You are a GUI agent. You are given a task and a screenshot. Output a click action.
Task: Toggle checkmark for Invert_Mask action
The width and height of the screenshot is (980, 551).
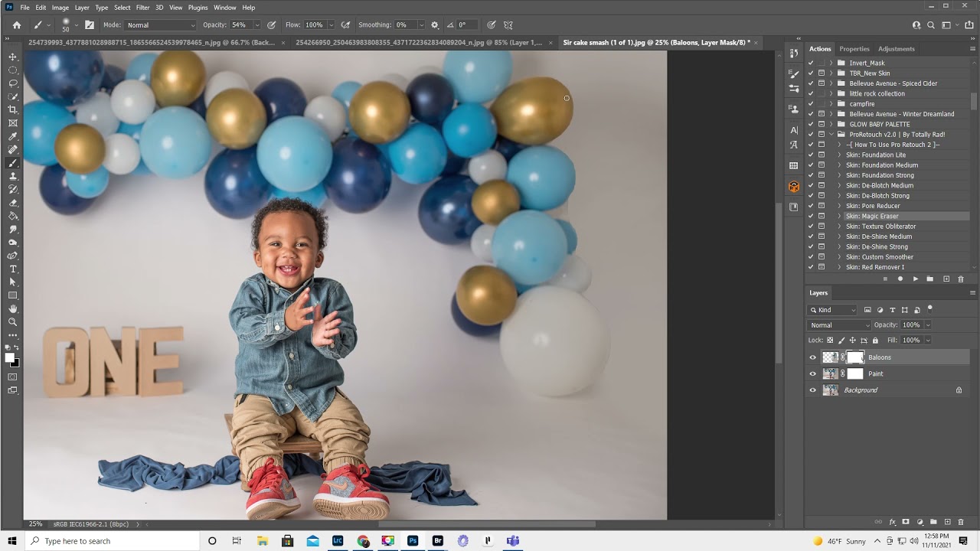click(811, 63)
